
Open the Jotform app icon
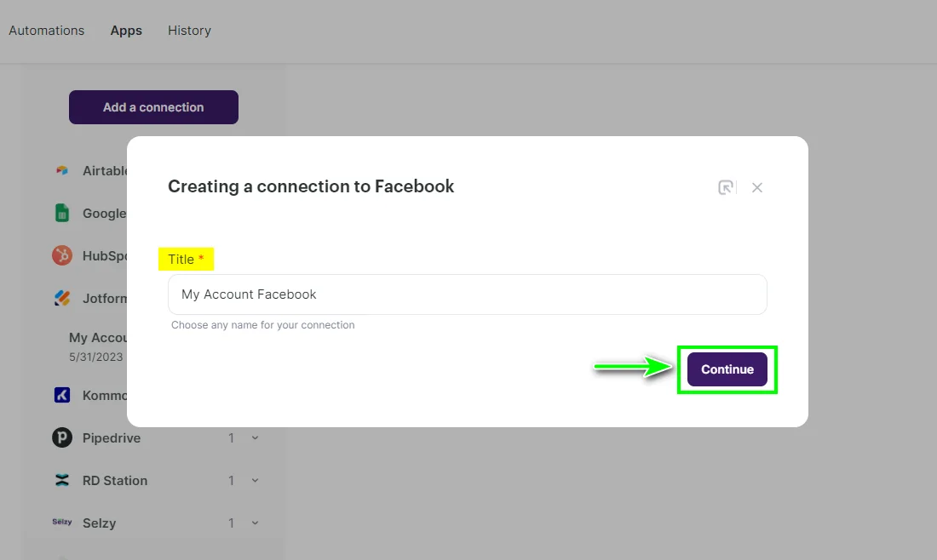tap(62, 298)
